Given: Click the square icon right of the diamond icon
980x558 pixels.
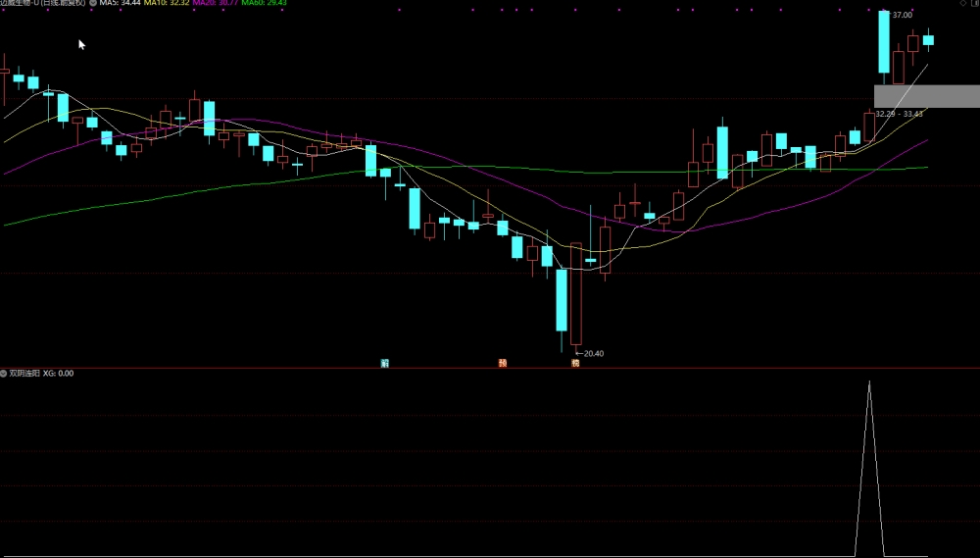Looking at the screenshot, I should (975, 3).
